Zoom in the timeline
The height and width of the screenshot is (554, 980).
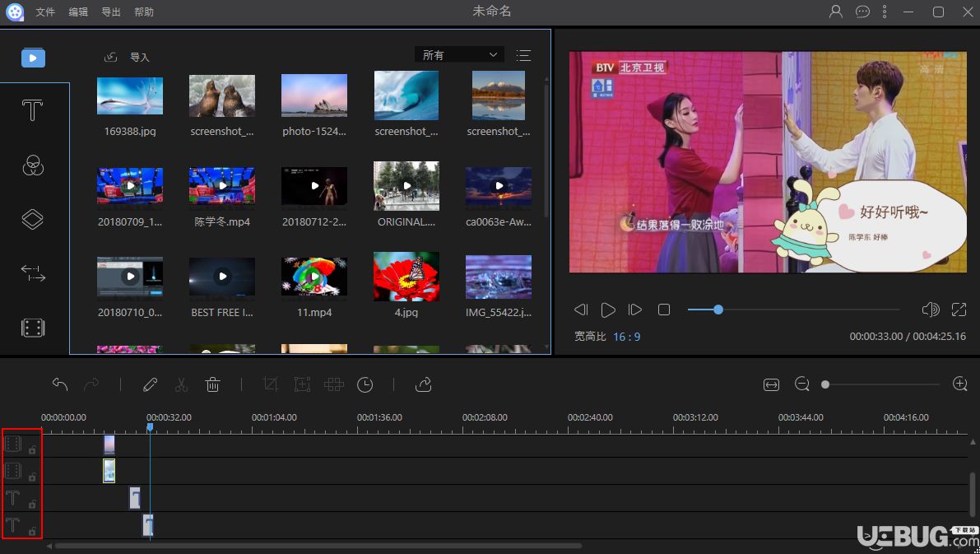[x=960, y=384]
